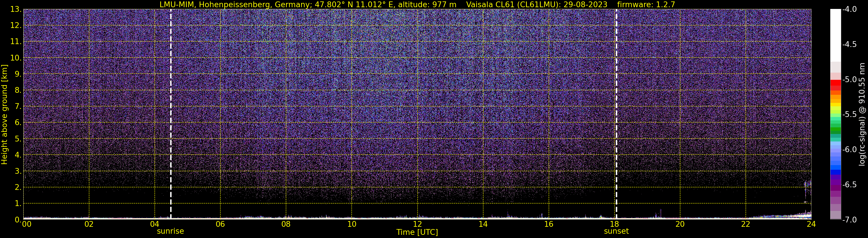Click the '14' time tick label
Viewport: 868px width, 238px height.
(483, 224)
